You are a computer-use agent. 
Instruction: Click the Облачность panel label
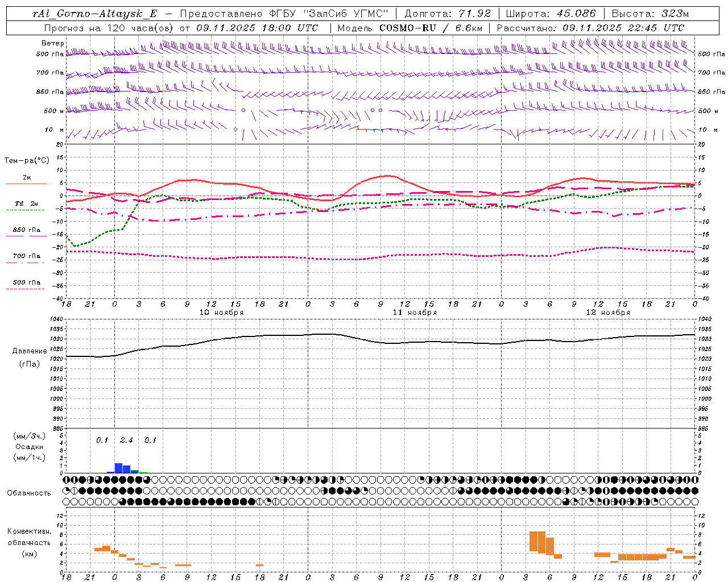pos(29,493)
